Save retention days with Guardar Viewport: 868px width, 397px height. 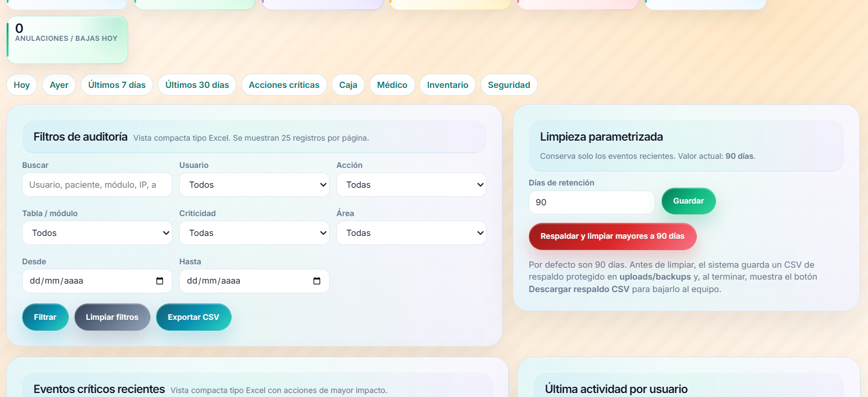pyautogui.click(x=689, y=201)
